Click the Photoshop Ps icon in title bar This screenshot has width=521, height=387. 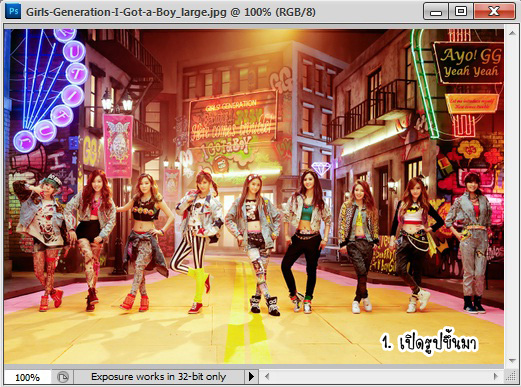[x=14, y=11]
